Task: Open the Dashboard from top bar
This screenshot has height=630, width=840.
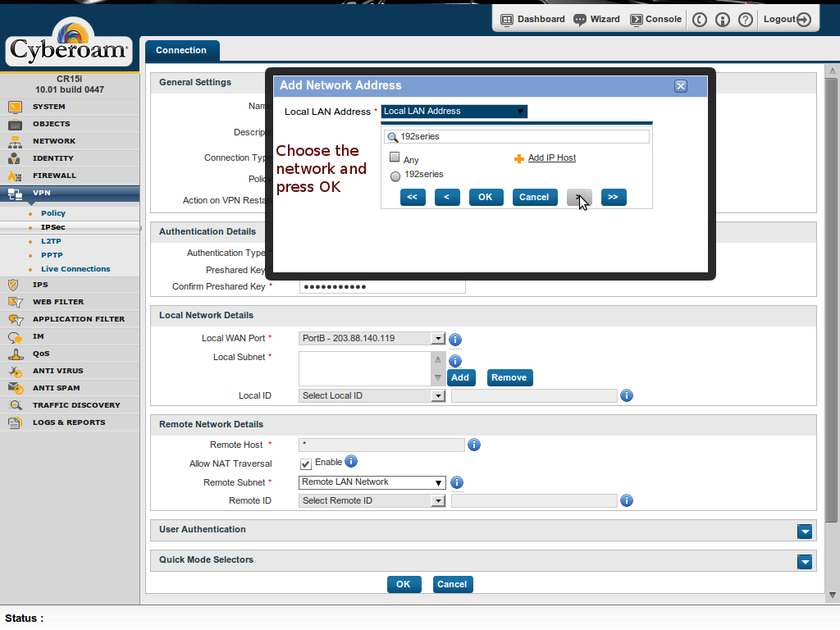Action: [532, 20]
